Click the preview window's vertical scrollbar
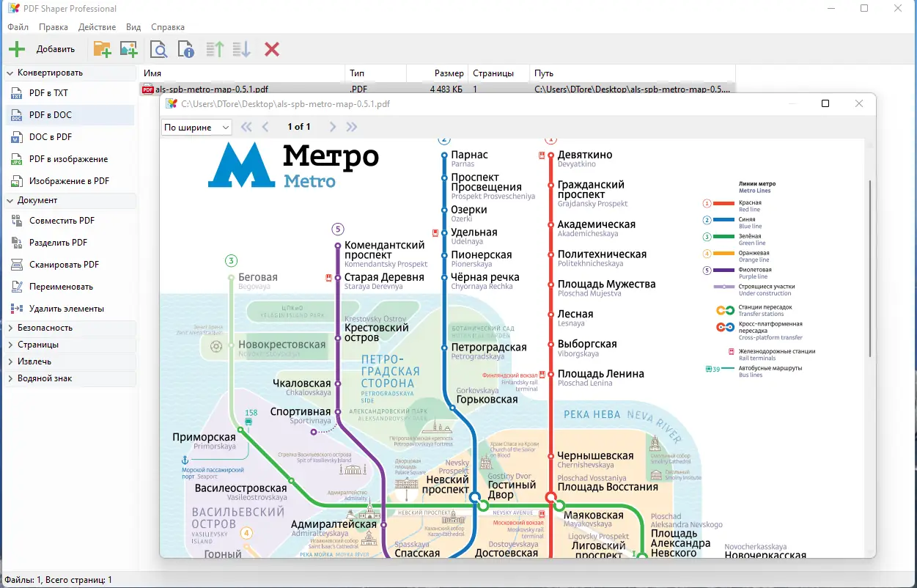This screenshot has width=917, height=588. coord(870,268)
